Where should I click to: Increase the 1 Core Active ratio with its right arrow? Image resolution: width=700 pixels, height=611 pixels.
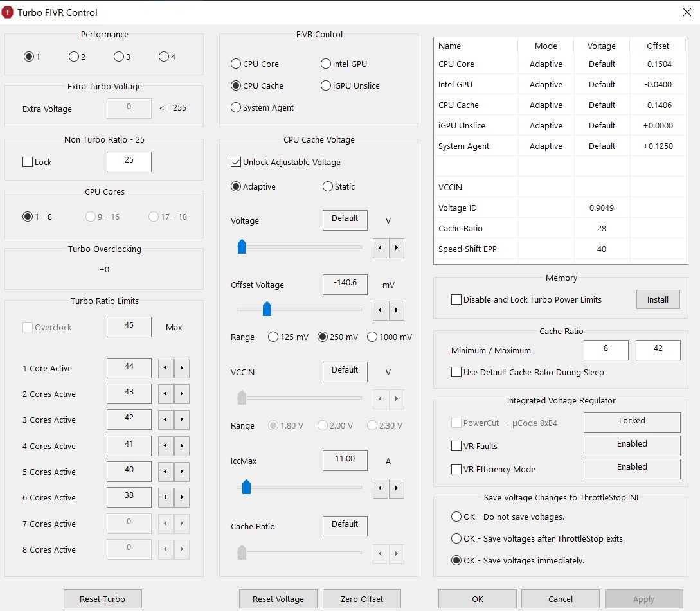(182, 368)
